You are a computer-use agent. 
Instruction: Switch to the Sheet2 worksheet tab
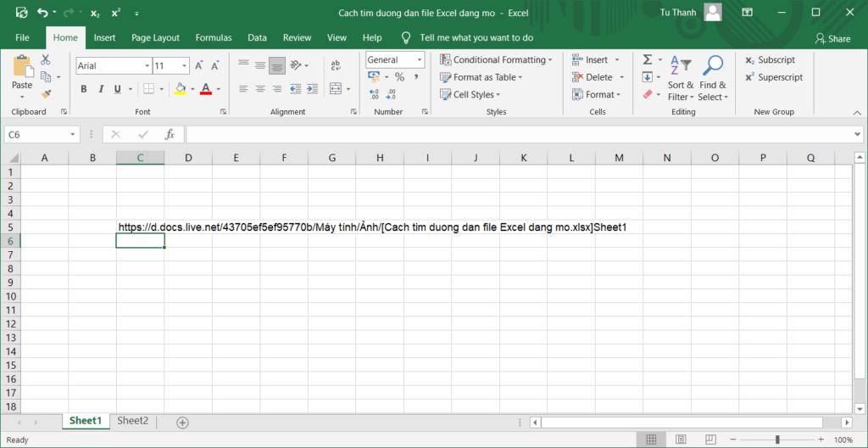132,421
